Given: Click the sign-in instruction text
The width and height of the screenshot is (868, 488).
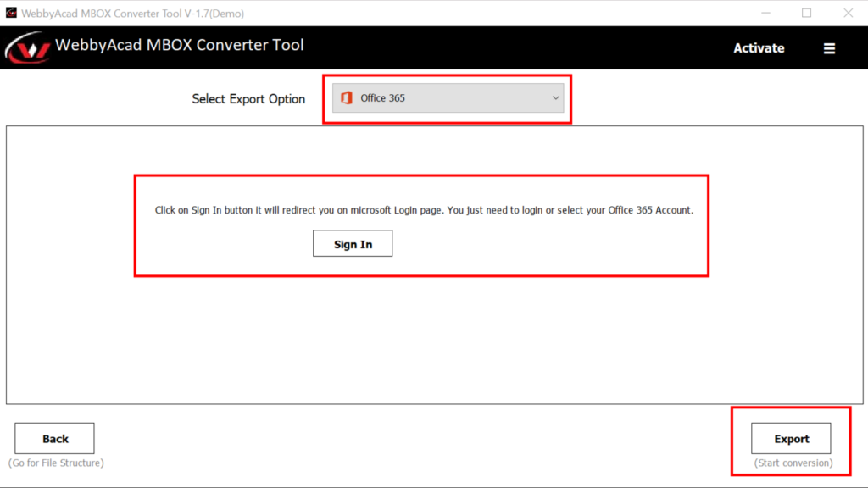Looking at the screenshot, I should click(424, 210).
